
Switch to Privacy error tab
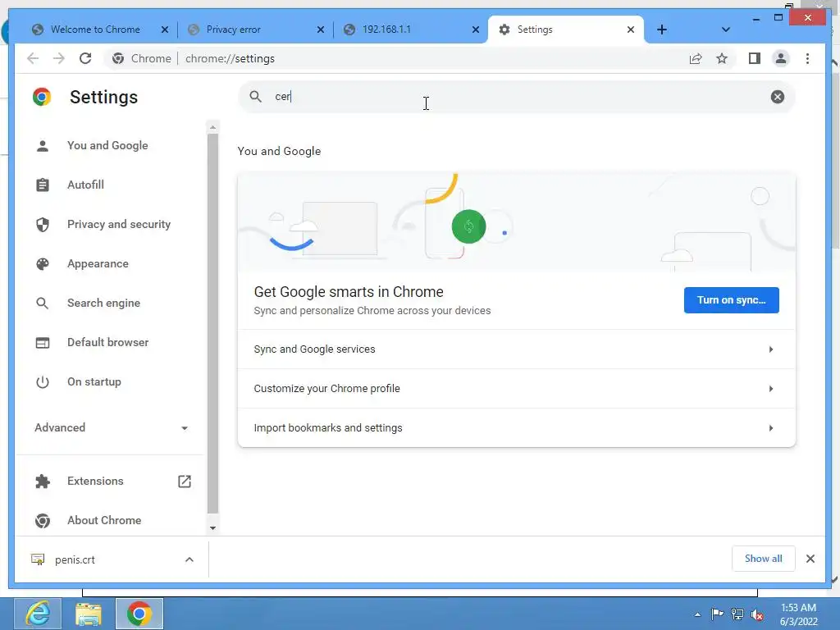tap(234, 30)
